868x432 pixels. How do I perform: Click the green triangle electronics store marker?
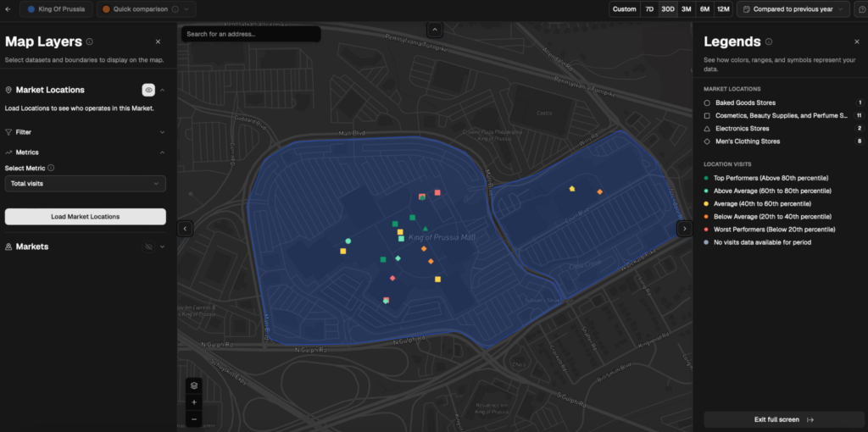tap(426, 229)
